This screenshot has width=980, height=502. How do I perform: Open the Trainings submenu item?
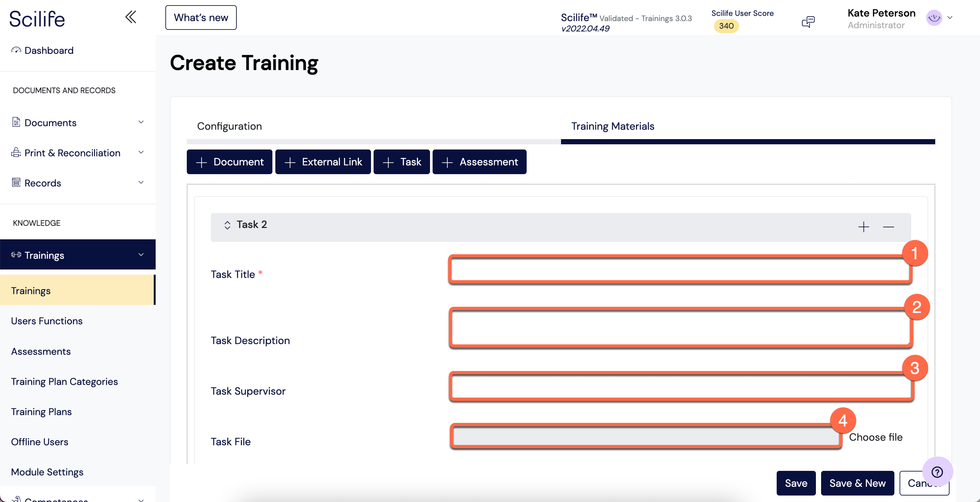tap(78, 291)
